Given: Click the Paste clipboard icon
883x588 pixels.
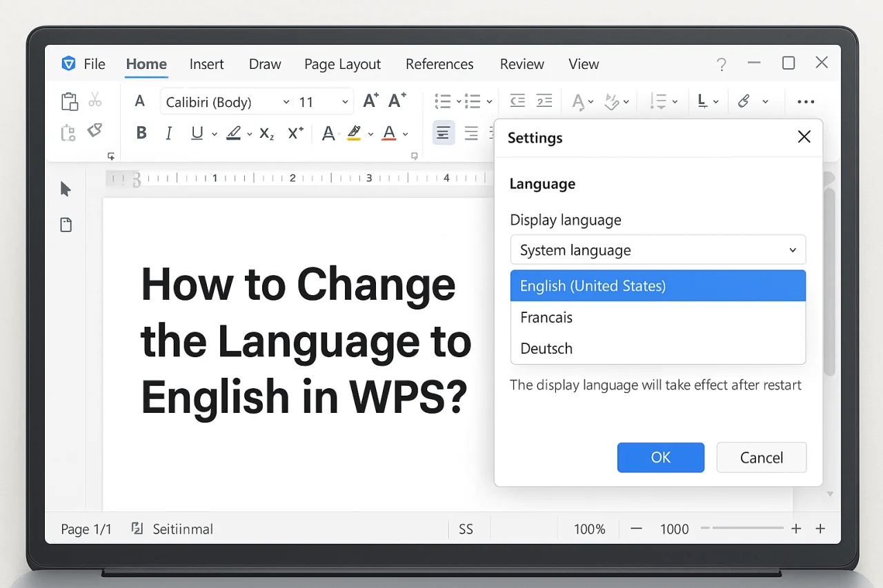Looking at the screenshot, I should pyautogui.click(x=69, y=101).
